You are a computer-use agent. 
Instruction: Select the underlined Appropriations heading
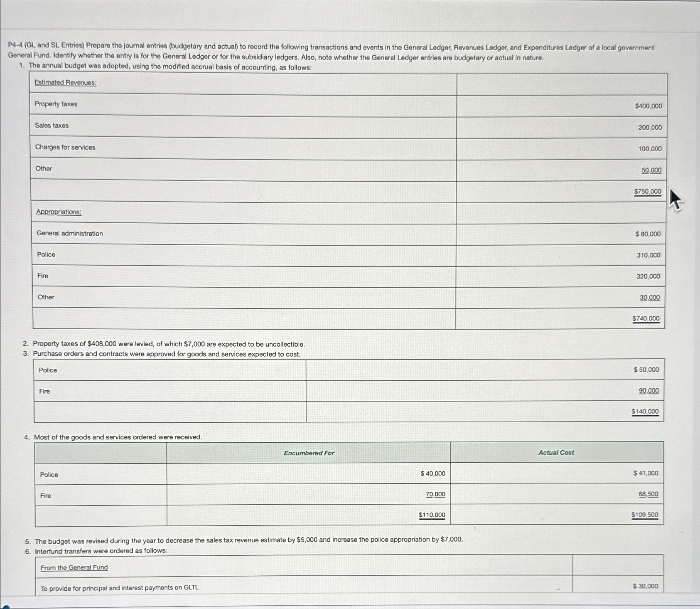[58, 212]
